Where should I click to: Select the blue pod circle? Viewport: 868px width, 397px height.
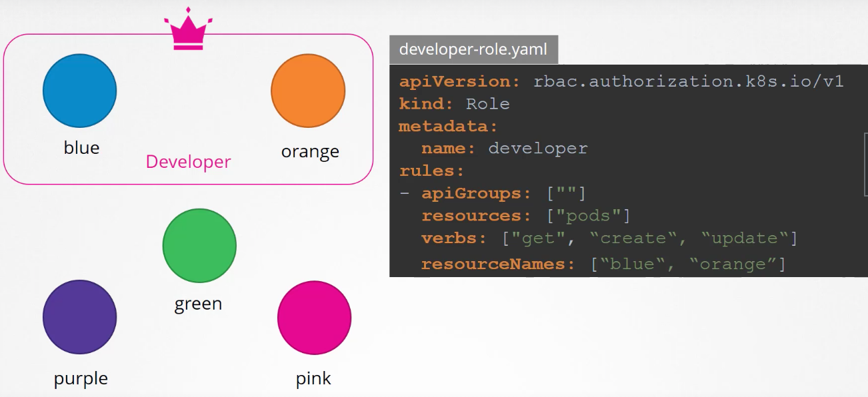pos(80,91)
